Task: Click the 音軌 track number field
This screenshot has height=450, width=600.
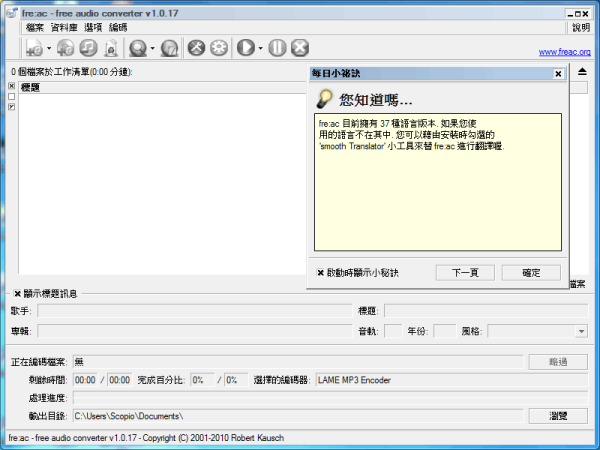Action: tap(393, 331)
